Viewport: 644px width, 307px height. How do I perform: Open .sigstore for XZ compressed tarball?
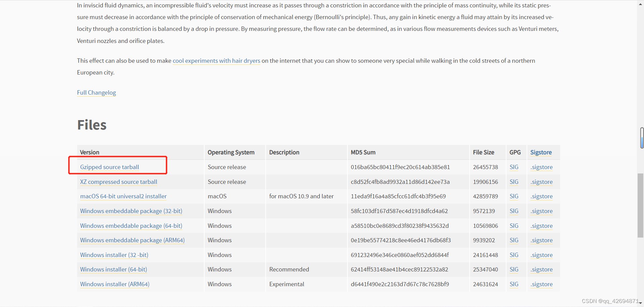(x=541, y=182)
